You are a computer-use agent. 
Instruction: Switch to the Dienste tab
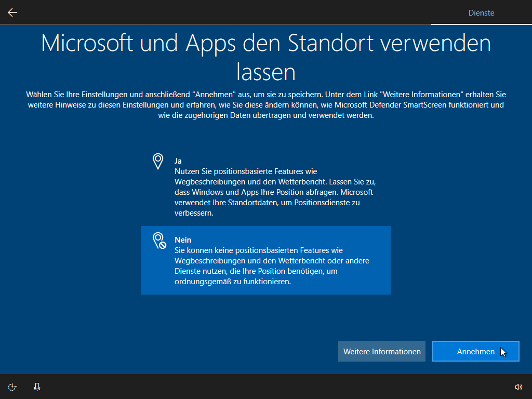481,13
